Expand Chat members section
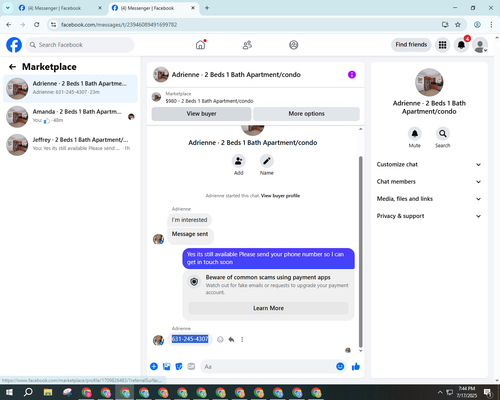The width and height of the screenshot is (500, 400). tap(429, 182)
